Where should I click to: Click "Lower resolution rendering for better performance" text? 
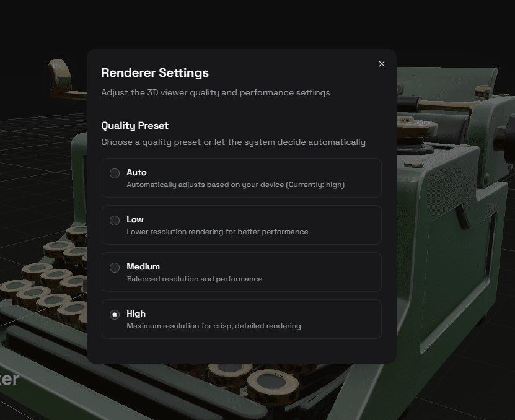[217, 232]
